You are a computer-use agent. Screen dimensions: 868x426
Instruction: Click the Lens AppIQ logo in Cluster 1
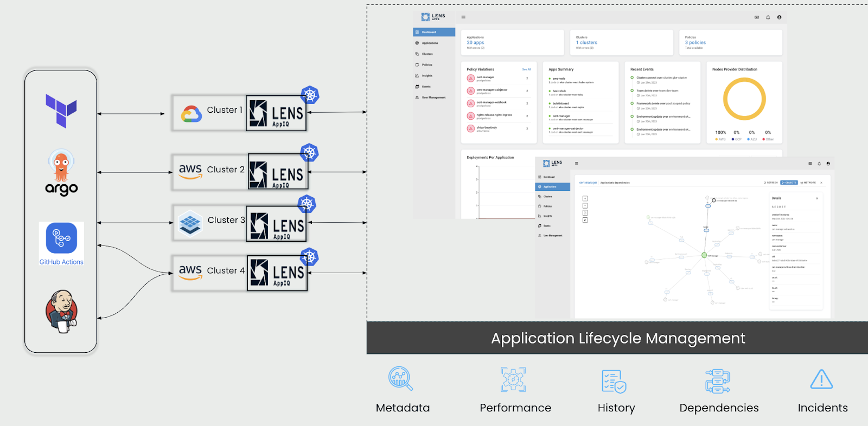pyautogui.click(x=276, y=113)
